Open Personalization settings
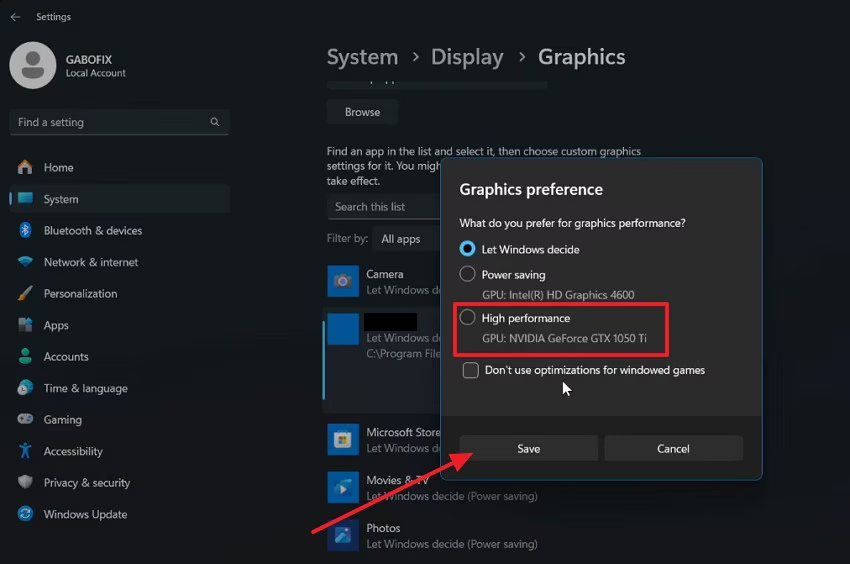The image size is (850, 564). 119,293
